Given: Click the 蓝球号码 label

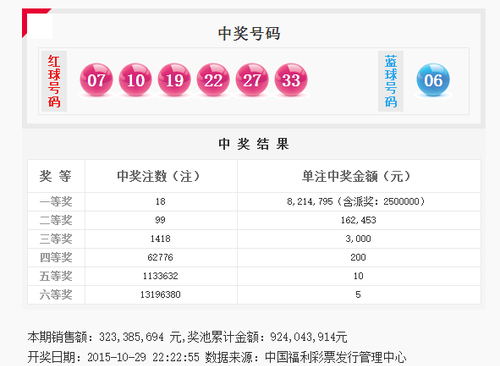Looking at the screenshot, I should pos(391,81).
